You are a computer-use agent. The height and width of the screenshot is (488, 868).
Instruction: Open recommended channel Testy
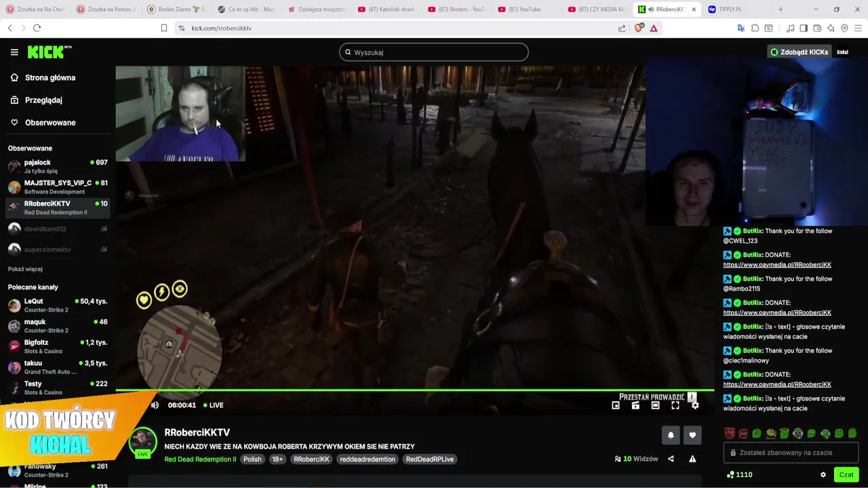(58, 388)
